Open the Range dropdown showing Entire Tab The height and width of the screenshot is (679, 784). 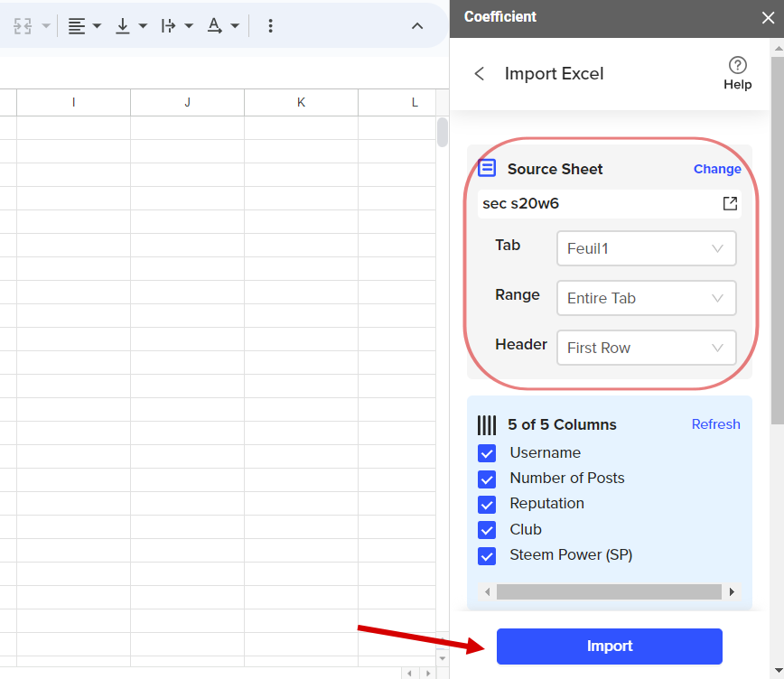(647, 298)
